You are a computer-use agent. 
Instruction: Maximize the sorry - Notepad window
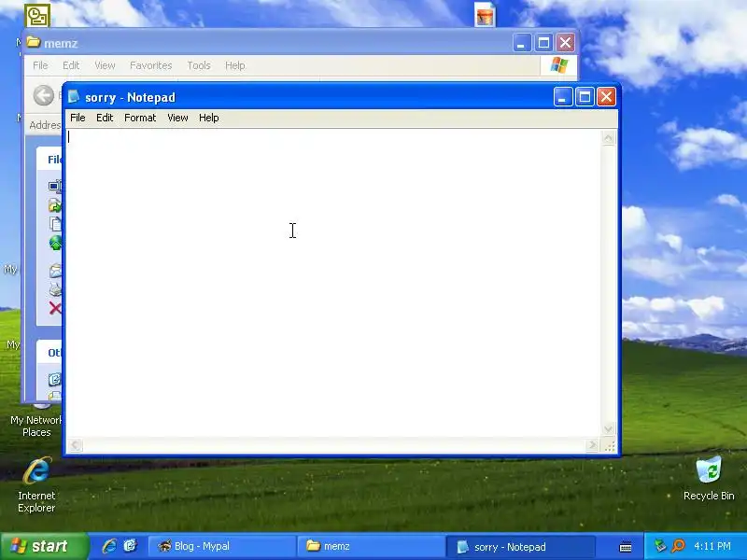tap(585, 97)
